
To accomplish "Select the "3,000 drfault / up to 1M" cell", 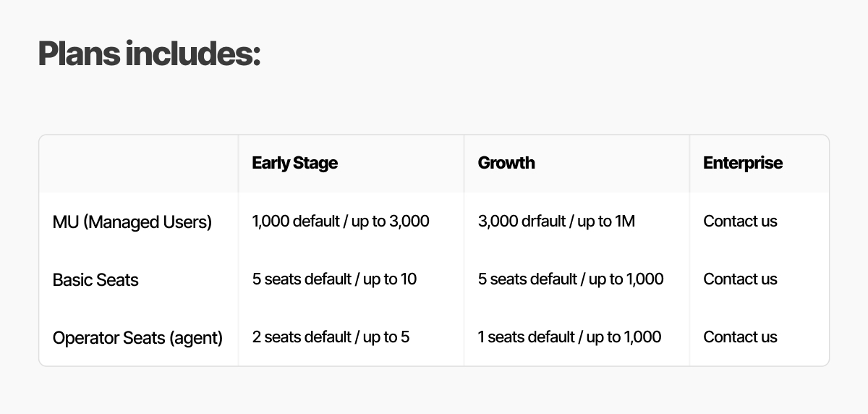I will coord(556,221).
